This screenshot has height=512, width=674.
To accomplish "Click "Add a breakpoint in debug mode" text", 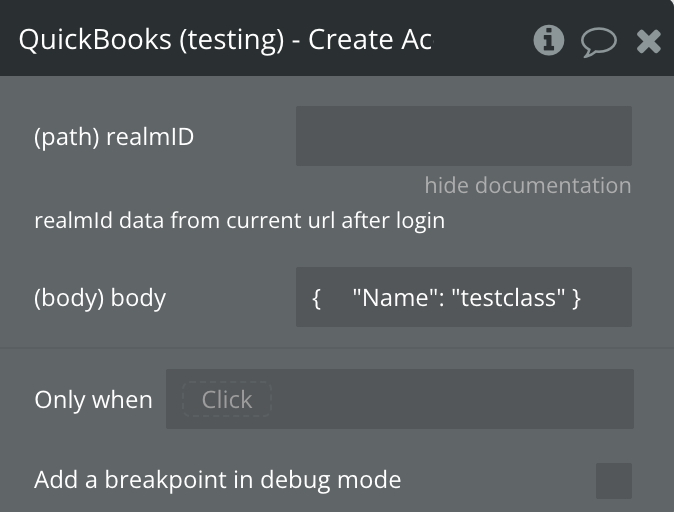I will [217, 480].
